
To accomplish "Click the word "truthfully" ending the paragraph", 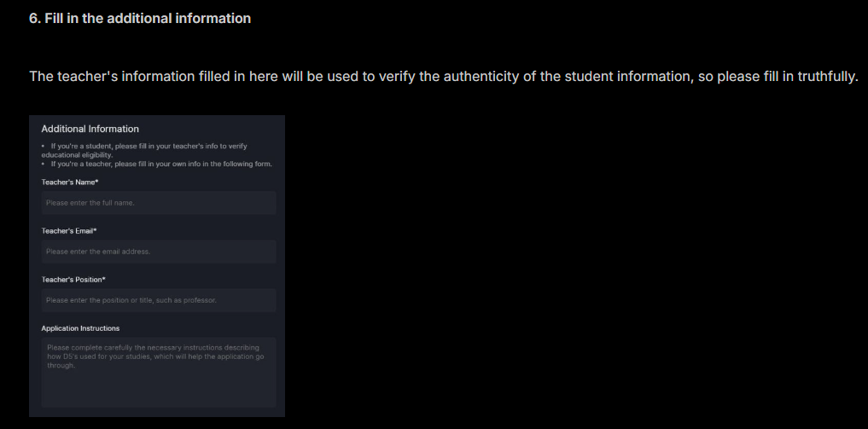I will pos(827,76).
